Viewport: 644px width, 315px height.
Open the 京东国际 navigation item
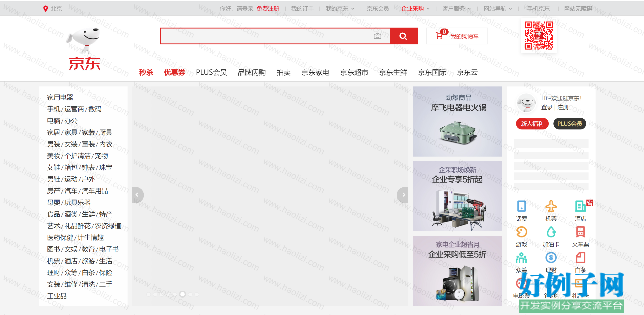[x=432, y=72]
